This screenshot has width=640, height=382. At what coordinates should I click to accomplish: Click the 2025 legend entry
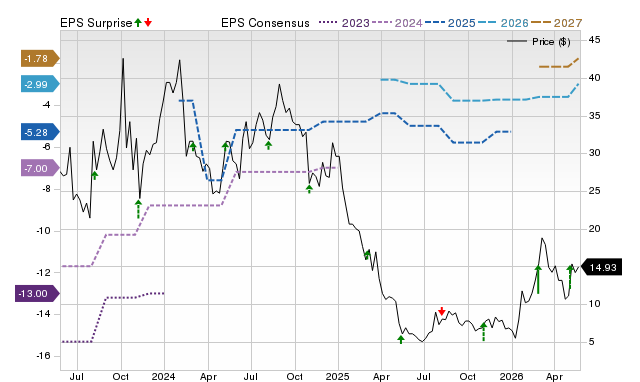450,23
